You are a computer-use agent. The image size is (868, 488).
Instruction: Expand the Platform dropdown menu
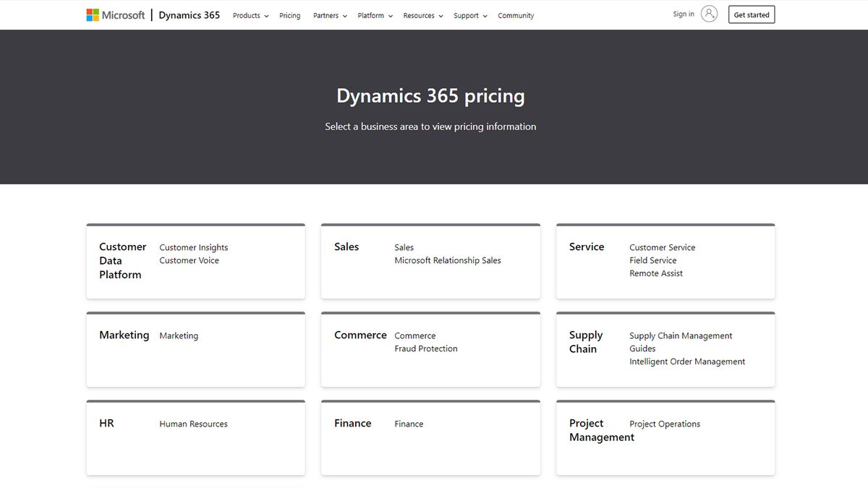[375, 16]
